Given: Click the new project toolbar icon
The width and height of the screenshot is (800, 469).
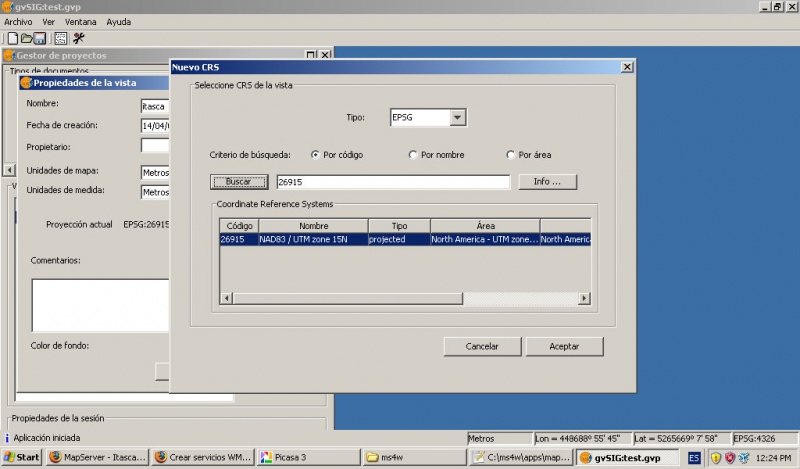Looking at the screenshot, I should pos(11,38).
